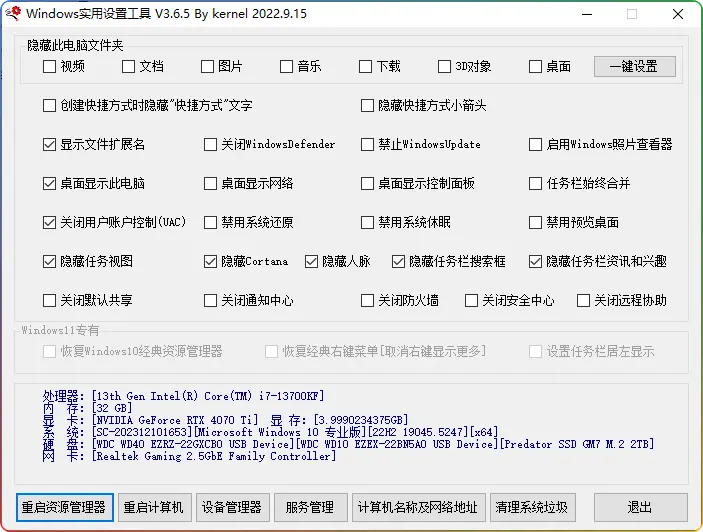
Task: Check 关闭WindowsDefender option
Action: pyautogui.click(x=210, y=144)
